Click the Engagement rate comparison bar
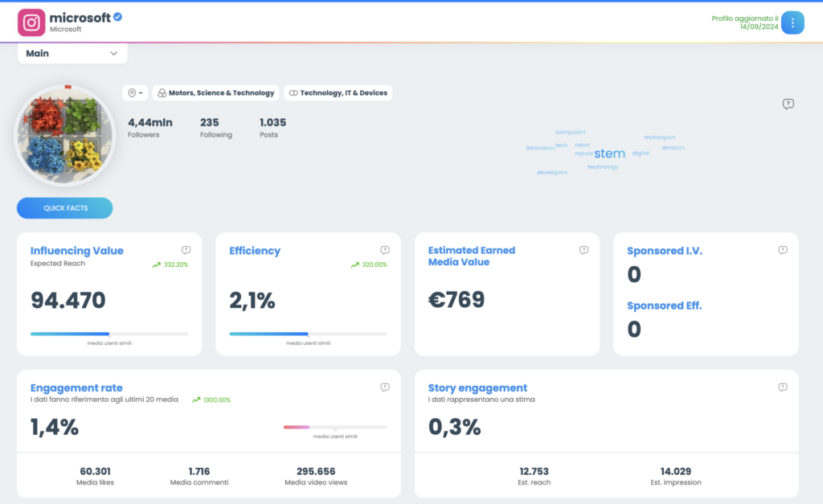This screenshot has height=504, width=823. [x=335, y=427]
